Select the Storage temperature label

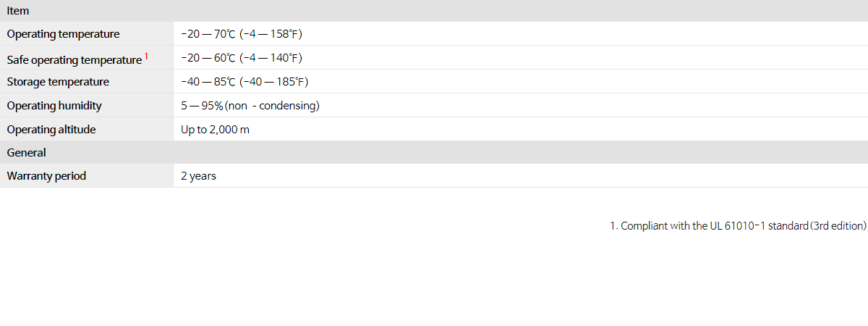pyautogui.click(x=58, y=82)
